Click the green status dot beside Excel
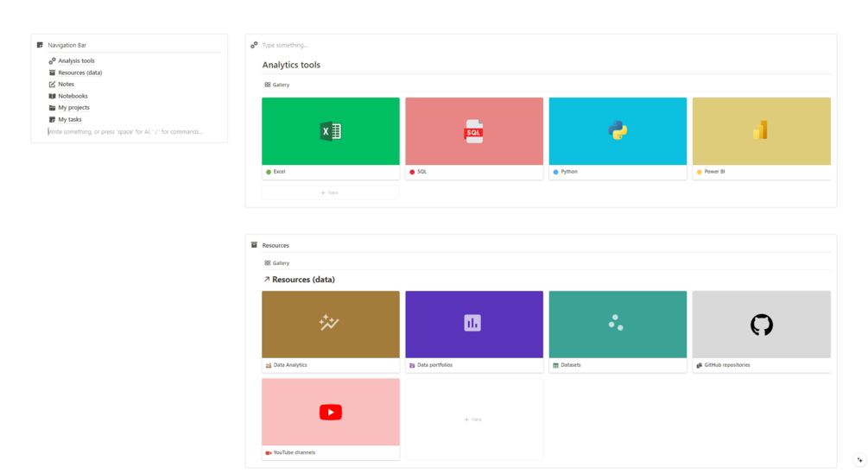Image resolution: width=868 pixels, height=473 pixels. (x=269, y=172)
